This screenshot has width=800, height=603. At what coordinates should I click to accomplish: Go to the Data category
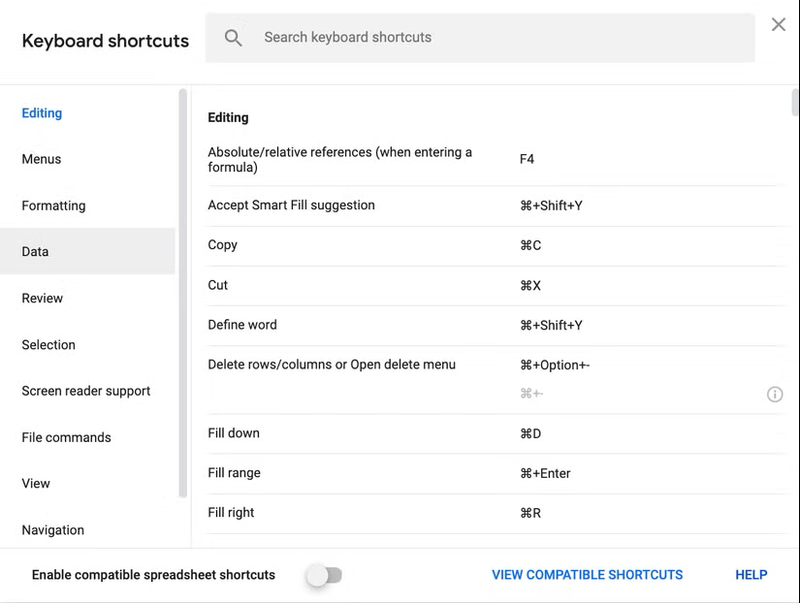[x=35, y=252]
